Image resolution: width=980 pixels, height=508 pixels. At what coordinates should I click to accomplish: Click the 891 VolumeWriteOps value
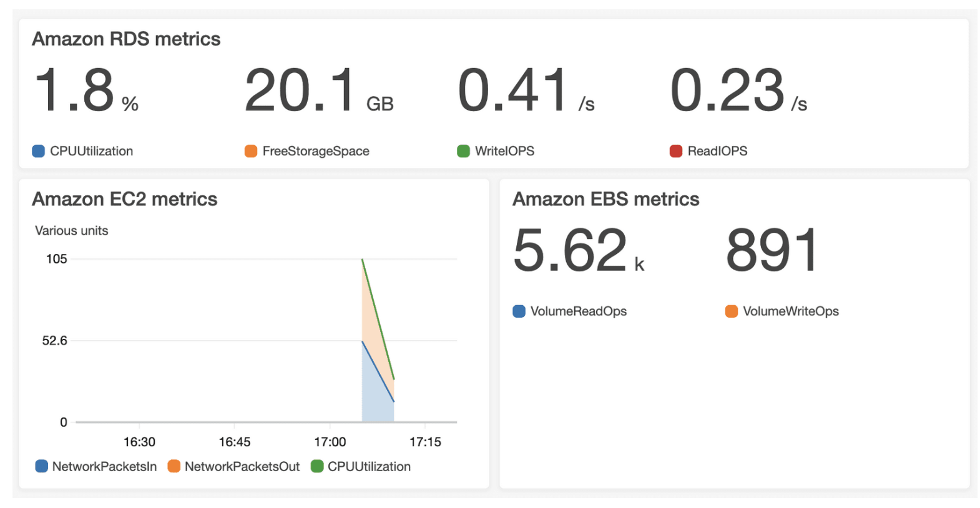point(772,251)
